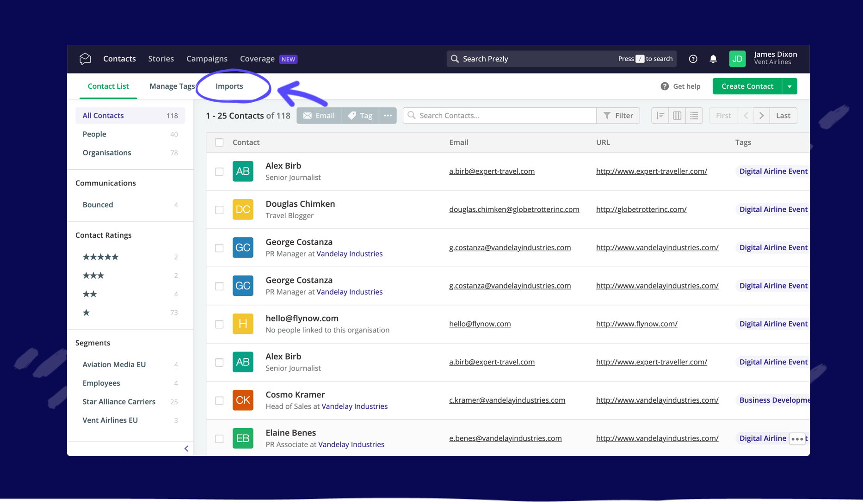Switch to the column layout icon
The width and height of the screenshot is (863, 504).
pyautogui.click(x=677, y=116)
